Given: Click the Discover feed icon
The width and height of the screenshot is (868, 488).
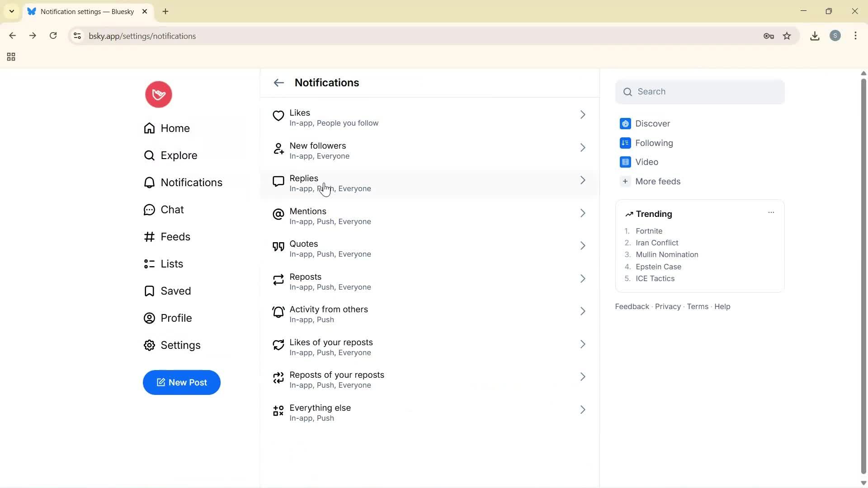Looking at the screenshot, I should (x=625, y=123).
